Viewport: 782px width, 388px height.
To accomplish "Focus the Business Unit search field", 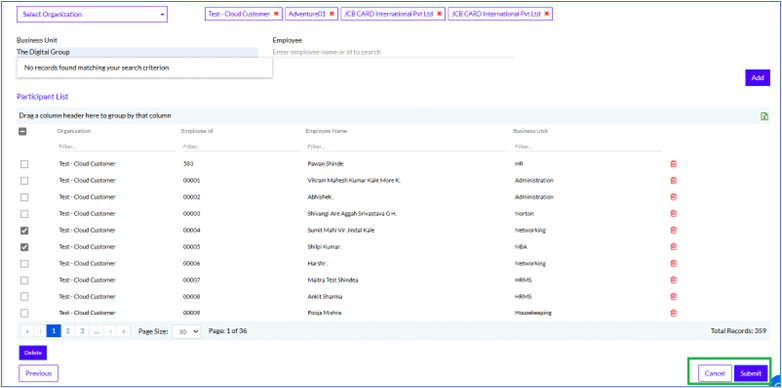I will pyautogui.click(x=137, y=52).
